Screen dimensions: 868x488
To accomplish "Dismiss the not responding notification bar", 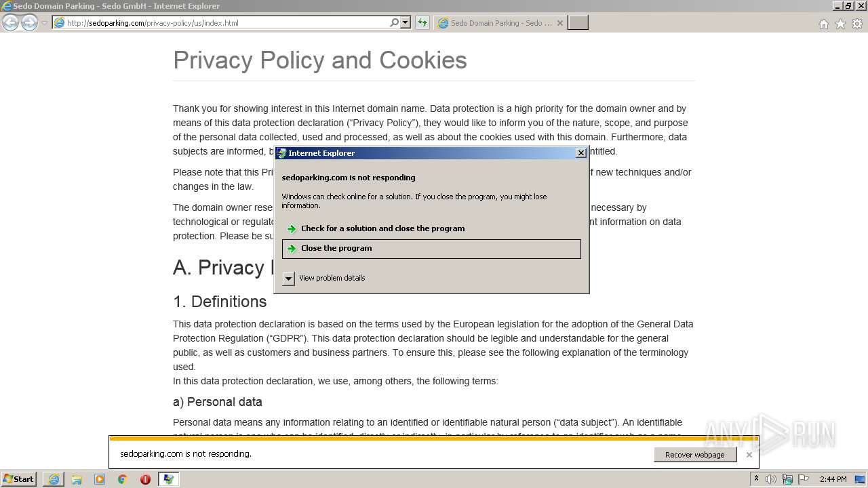I will 749,455.
